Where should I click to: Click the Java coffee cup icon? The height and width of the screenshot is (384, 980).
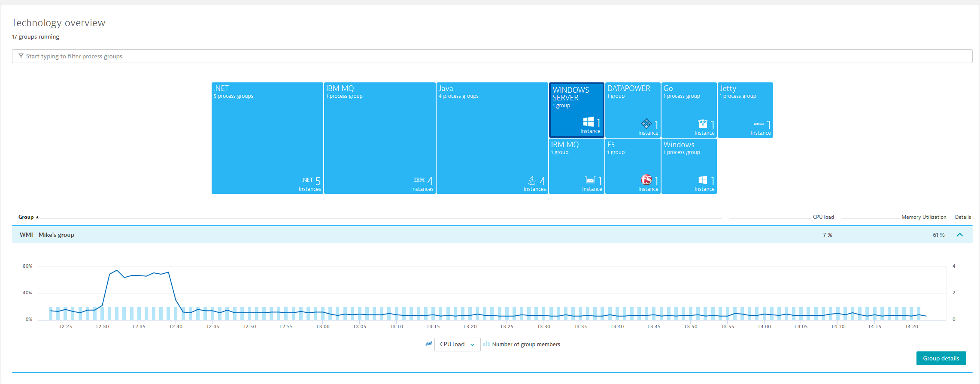[x=532, y=180]
